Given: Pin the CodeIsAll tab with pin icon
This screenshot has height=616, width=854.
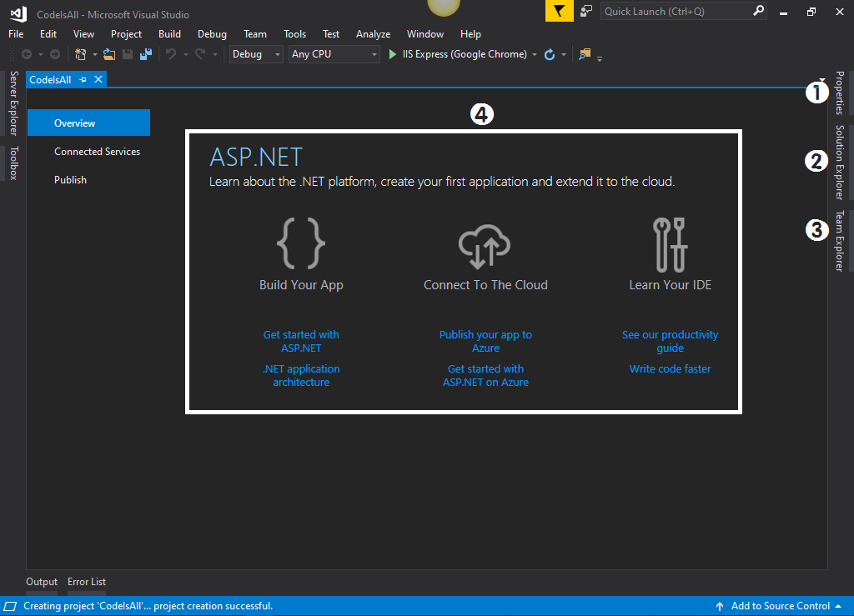Looking at the screenshot, I should pos(83,79).
